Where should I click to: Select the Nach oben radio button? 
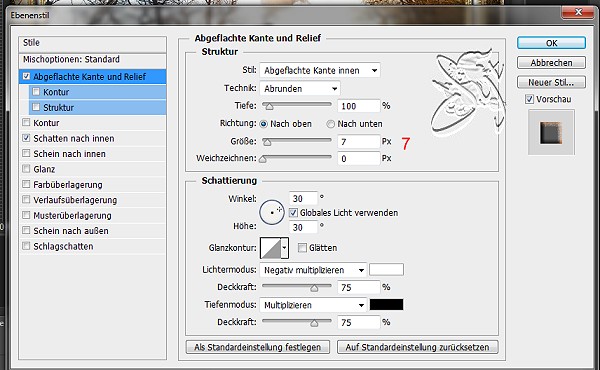click(x=263, y=124)
